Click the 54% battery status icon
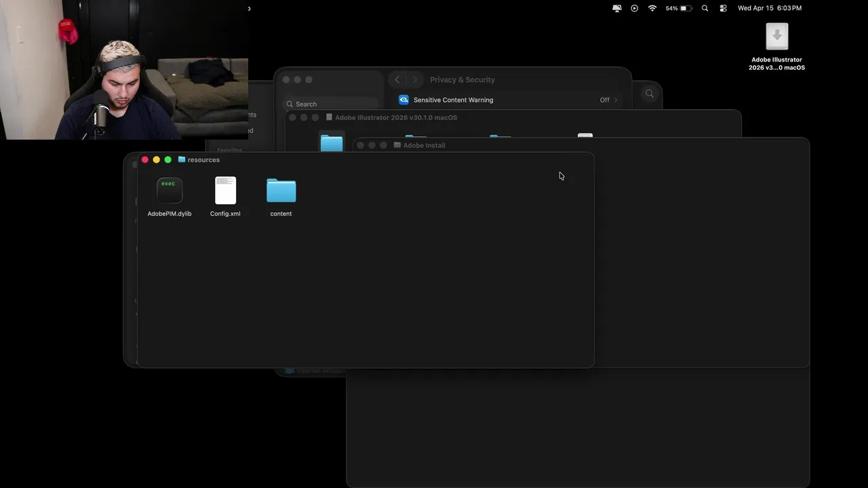The image size is (868, 488). point(679,8)
